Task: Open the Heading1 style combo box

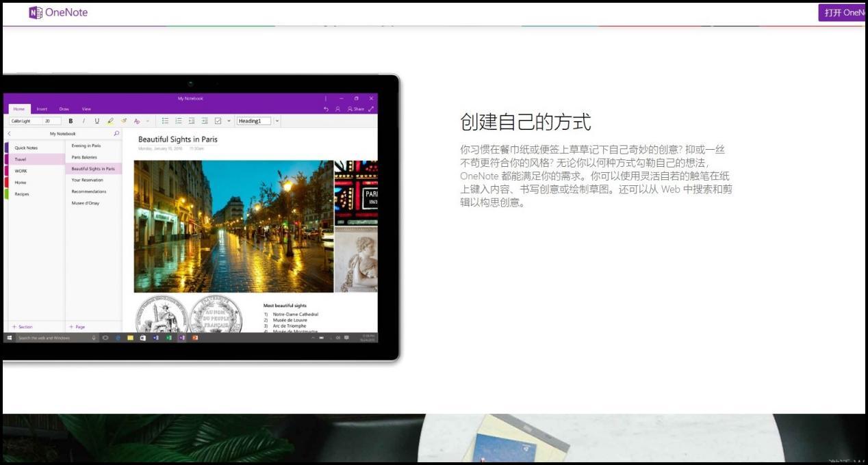Action: click(253, 121)
